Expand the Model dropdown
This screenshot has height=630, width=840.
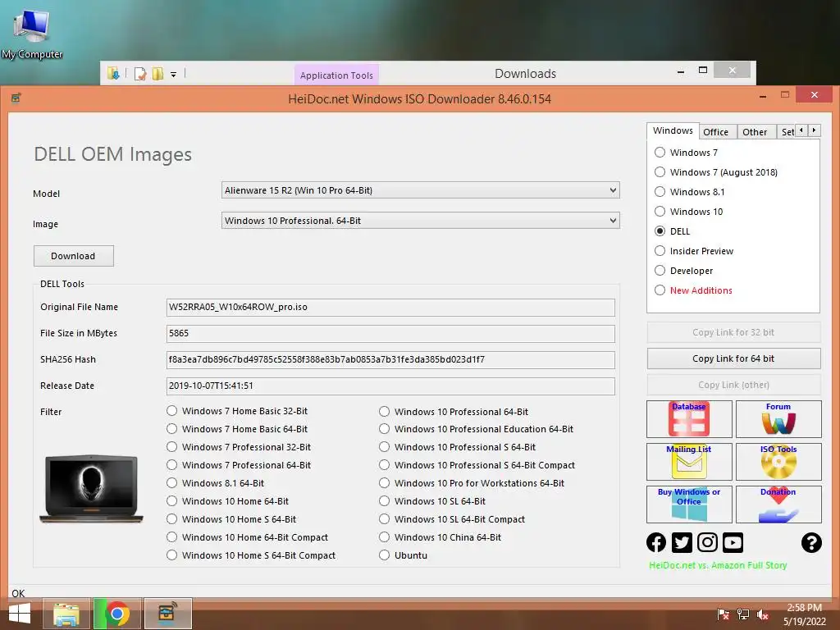(x=613, y=190)
